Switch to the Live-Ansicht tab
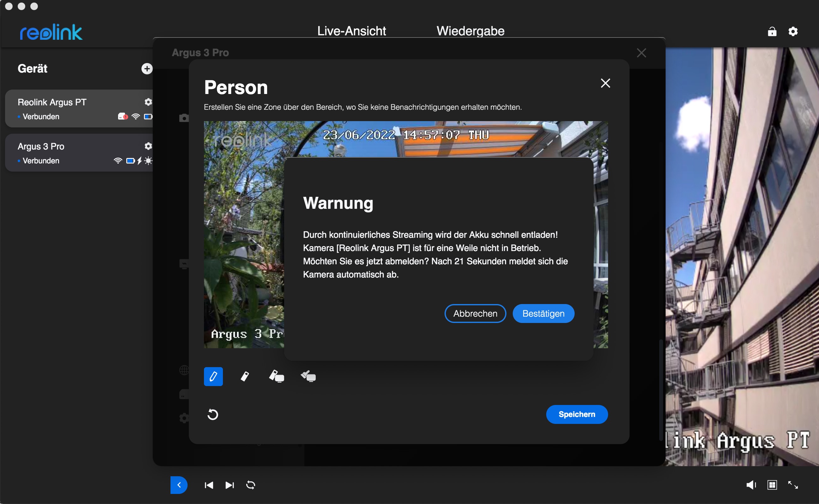819x504 pixels. click(351, 31)
